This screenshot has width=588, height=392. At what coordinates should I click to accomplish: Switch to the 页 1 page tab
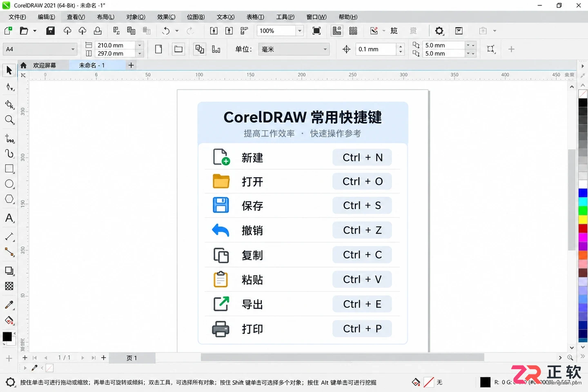[x=131, y=358]
